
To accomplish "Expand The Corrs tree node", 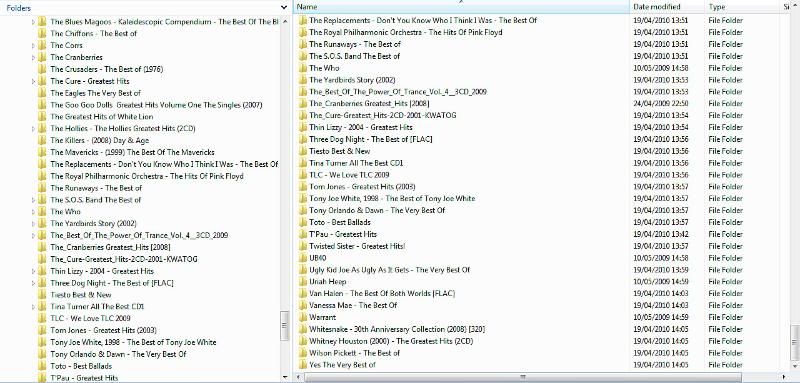I will [x=34, y=45].
